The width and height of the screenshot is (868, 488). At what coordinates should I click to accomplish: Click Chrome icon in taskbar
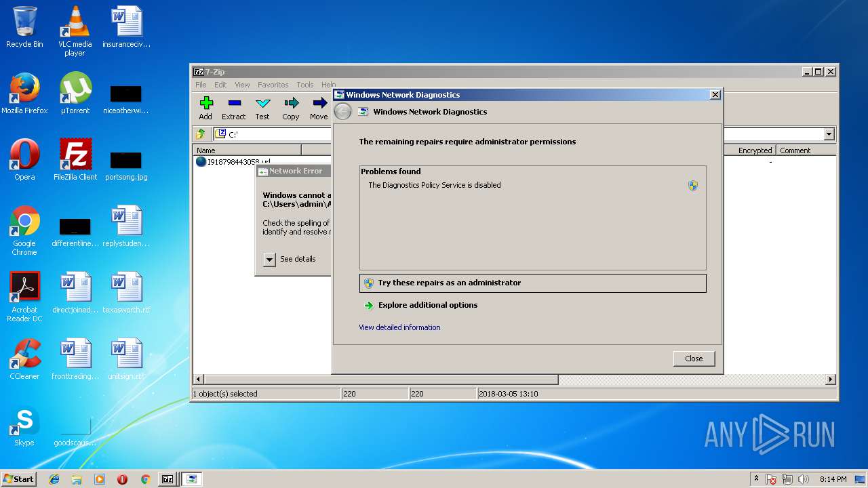(145, 479)
